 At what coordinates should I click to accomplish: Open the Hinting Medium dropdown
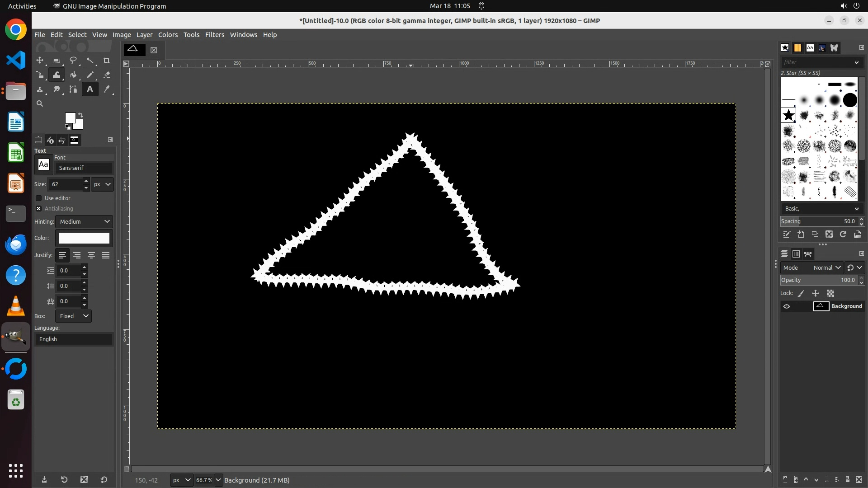(x=84, y=222)
